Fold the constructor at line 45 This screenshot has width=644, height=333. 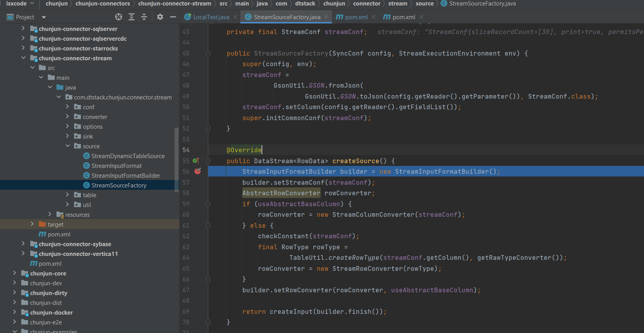click(x=208, y=54)
